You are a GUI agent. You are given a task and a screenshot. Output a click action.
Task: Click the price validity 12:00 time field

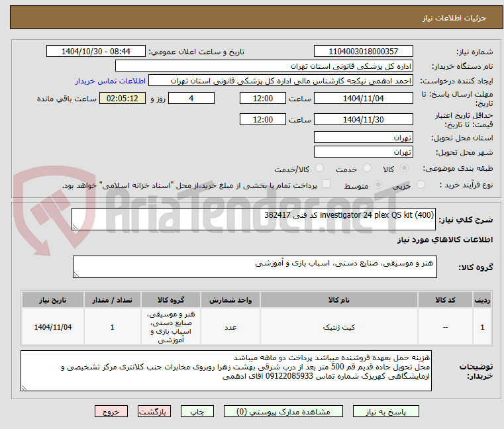tap(263, 120)
